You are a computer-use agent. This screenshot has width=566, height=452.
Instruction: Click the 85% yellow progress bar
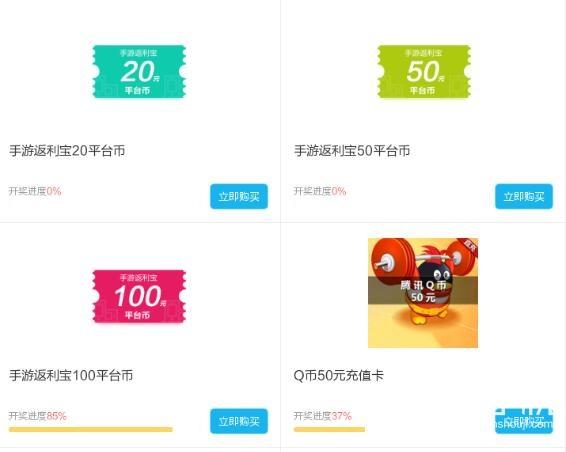[91, 429]
